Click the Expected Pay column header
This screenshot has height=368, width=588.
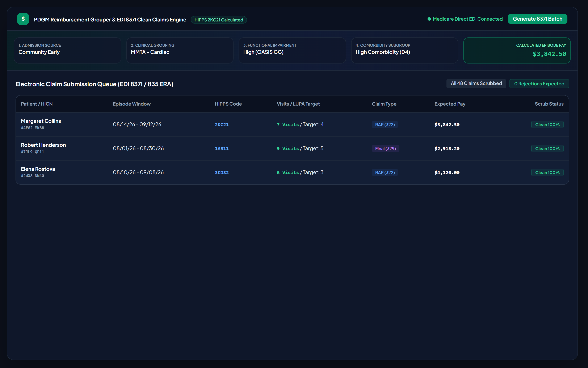tap(450, 104)
